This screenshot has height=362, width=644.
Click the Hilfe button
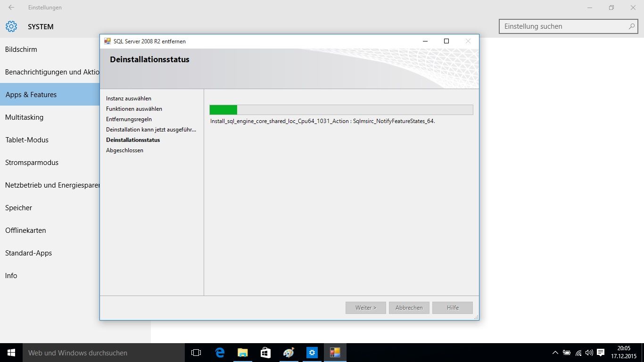[x=453, y=308]
